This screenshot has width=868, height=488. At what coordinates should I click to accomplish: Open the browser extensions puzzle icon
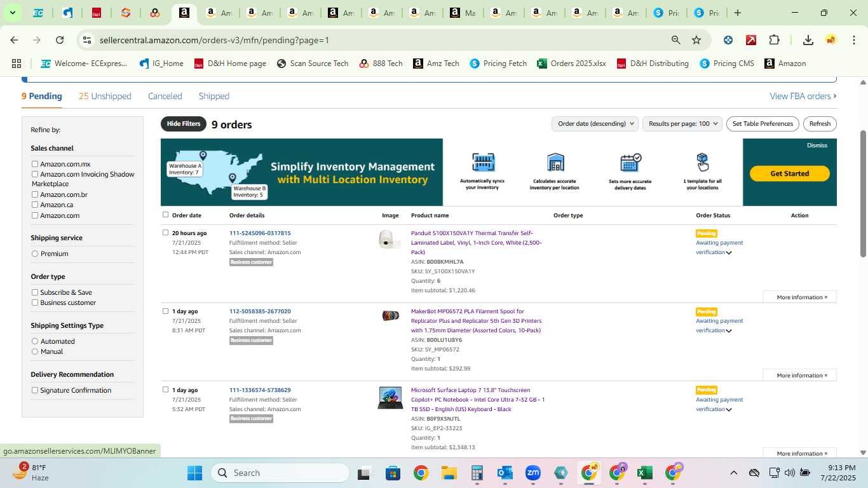pyautogui.click(x=774, y=40)
